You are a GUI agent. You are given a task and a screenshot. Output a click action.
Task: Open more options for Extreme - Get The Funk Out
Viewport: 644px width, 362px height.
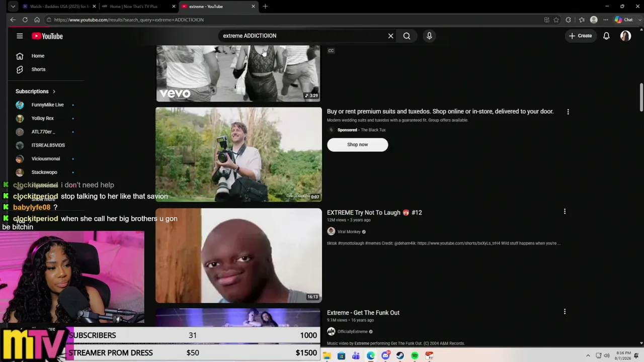click(565, 312)
